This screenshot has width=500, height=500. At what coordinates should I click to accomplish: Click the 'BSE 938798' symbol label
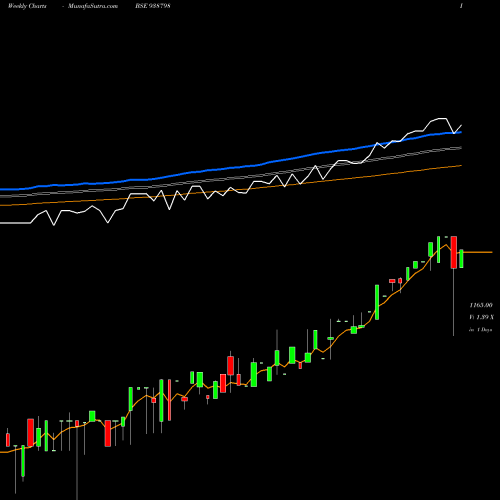(x=153, y=6)
